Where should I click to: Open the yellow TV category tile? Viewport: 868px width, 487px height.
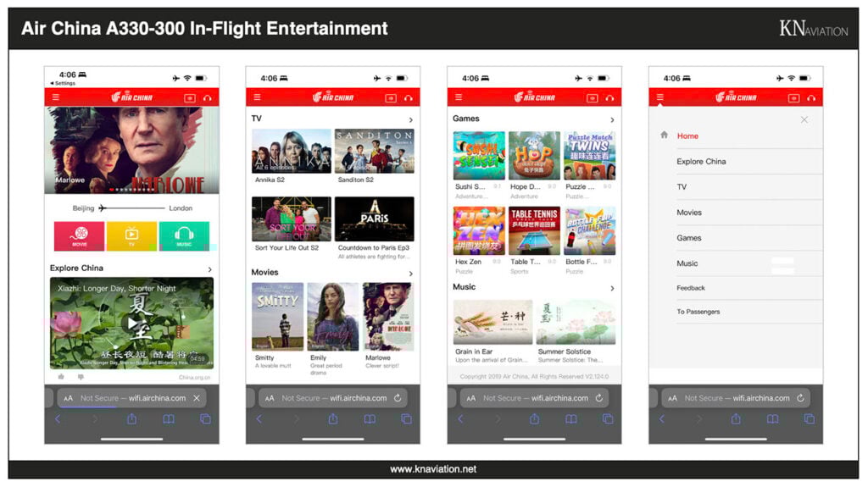131,235
